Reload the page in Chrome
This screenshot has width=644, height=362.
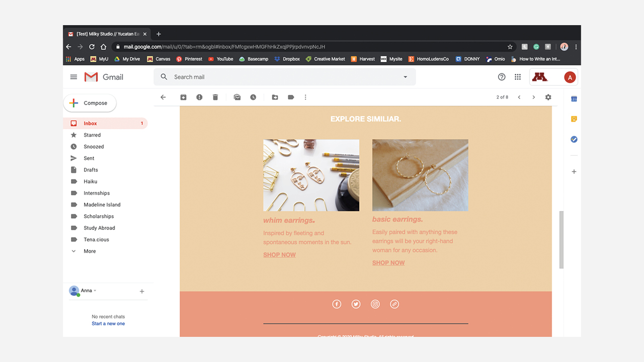(x=92, y=47)
